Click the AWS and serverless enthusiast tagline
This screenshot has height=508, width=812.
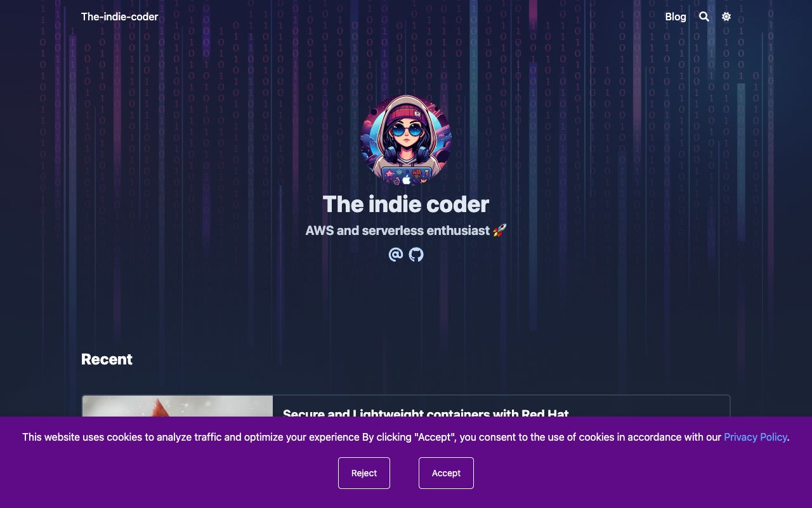tap(398, 231)
